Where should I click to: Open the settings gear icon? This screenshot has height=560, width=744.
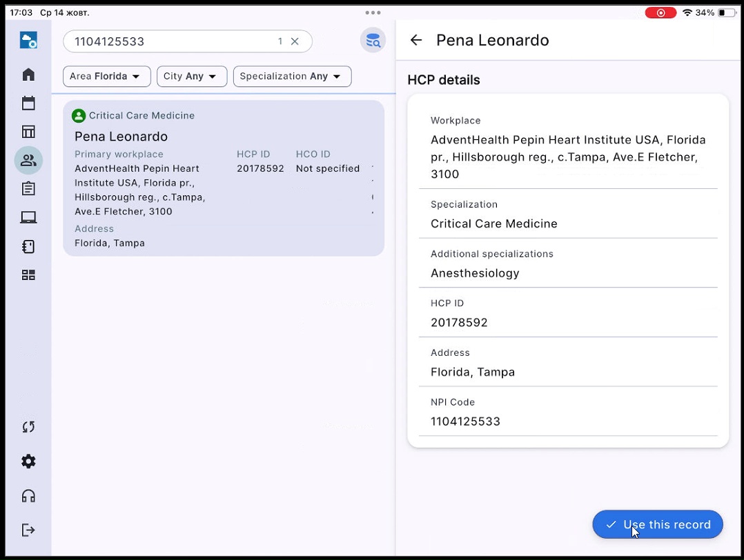(28, 461)
